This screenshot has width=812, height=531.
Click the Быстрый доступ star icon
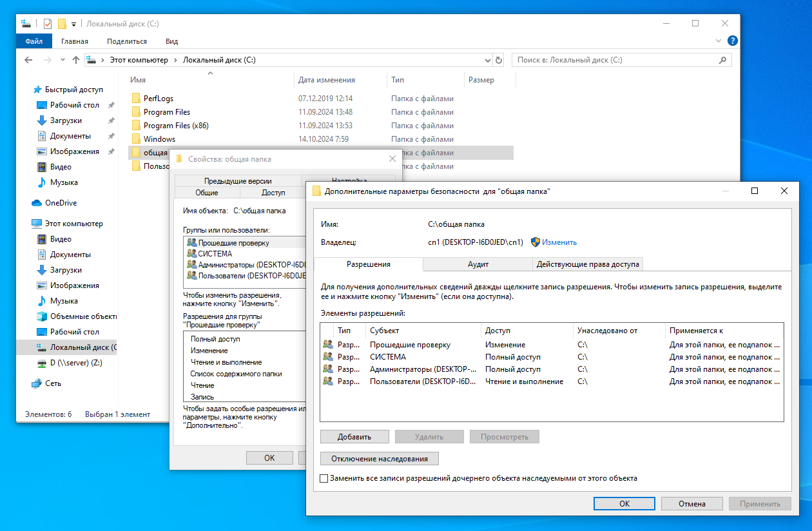pyautogui.click(x=37, y=90)
